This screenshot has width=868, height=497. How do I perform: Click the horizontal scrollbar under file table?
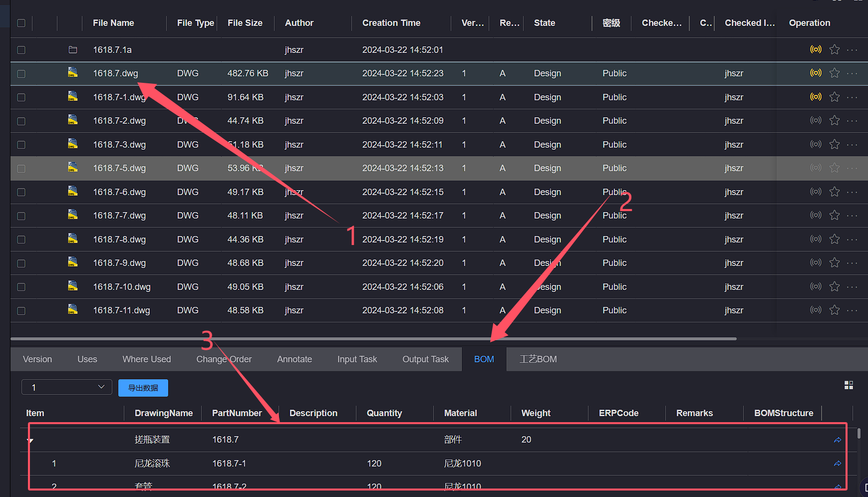click(x=373, y=339)
